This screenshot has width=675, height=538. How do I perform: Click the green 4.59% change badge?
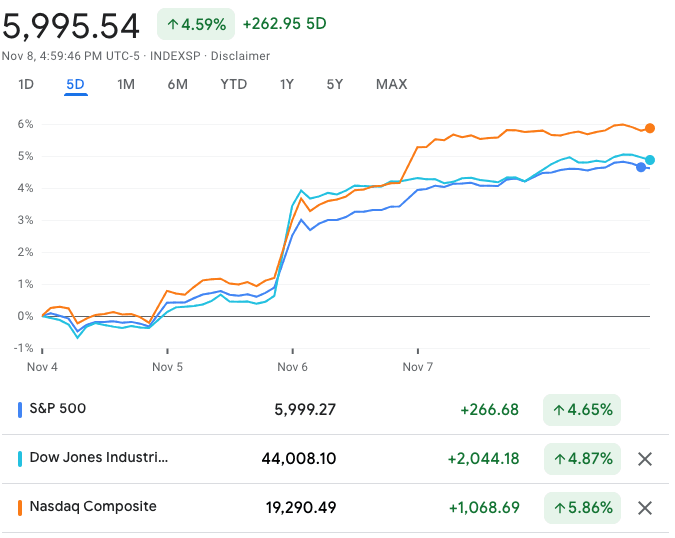196,23
